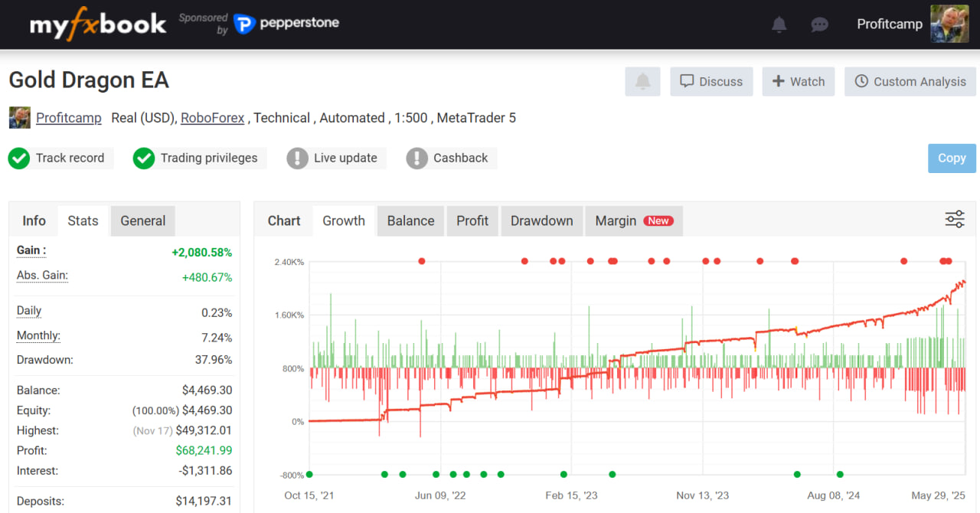Click the small Profitcamp author thumbnail
980x513 pixels.
[19, 118]
